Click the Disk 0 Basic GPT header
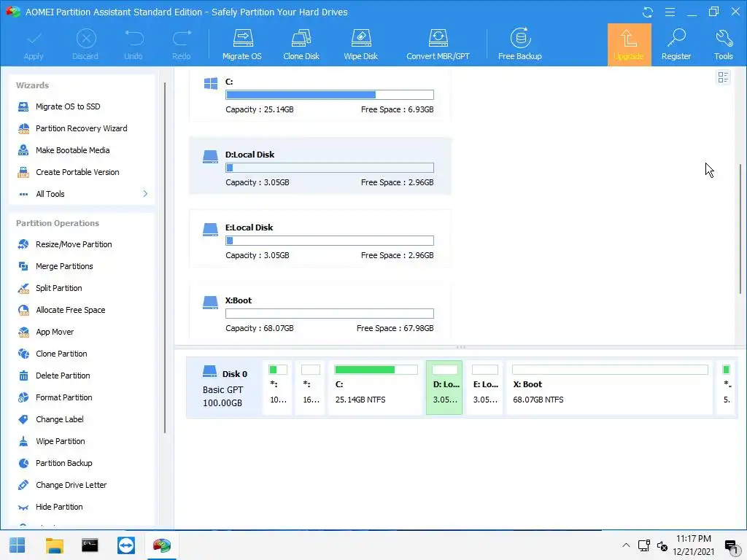The image size is (747, 560). 224,388
